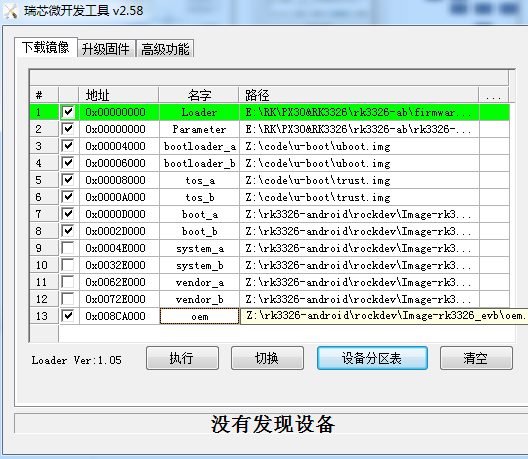Viewport: 528px width, 459px height.
Task: Click the oem path tooltip text
Action: point(384,316)
